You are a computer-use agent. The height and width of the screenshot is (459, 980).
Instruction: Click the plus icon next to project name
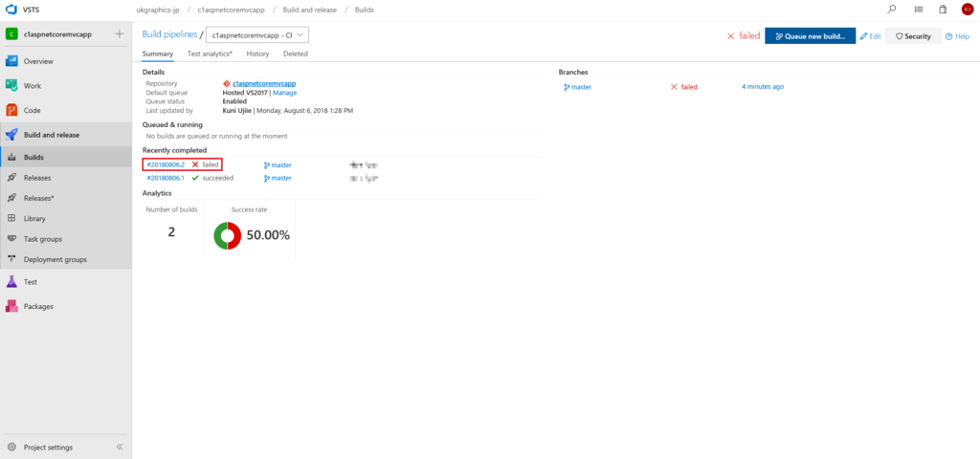[120, 34]
